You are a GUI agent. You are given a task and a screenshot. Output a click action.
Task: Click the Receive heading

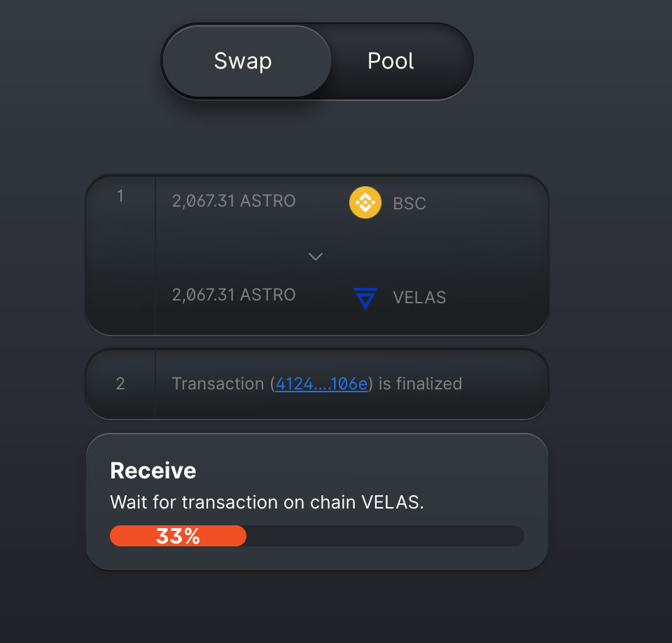point(153,471)
